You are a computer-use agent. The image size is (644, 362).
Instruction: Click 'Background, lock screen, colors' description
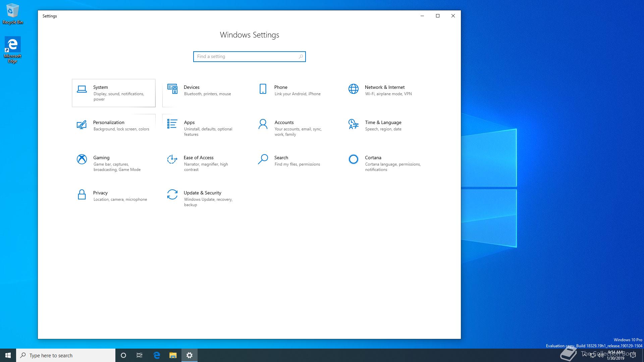(x=121, y=129)
